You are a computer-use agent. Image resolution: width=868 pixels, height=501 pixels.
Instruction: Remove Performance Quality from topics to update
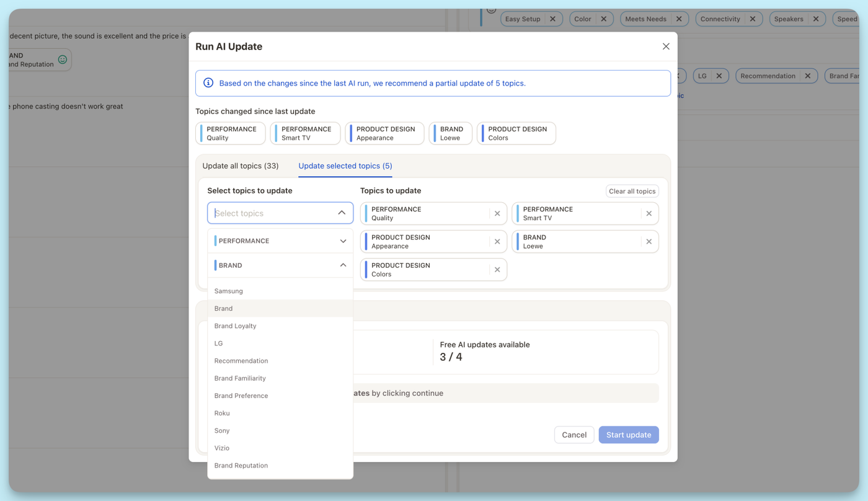(497, 213)
